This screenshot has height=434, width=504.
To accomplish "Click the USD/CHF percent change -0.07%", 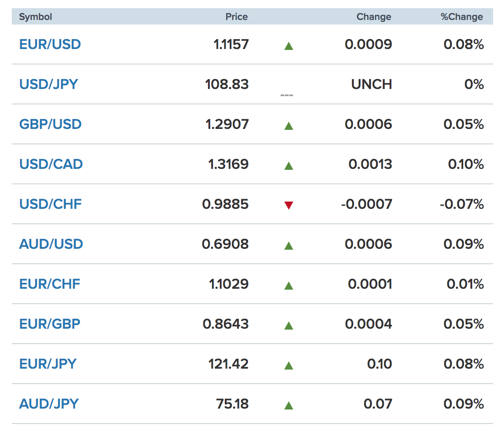I will click(x=462, y=204).
